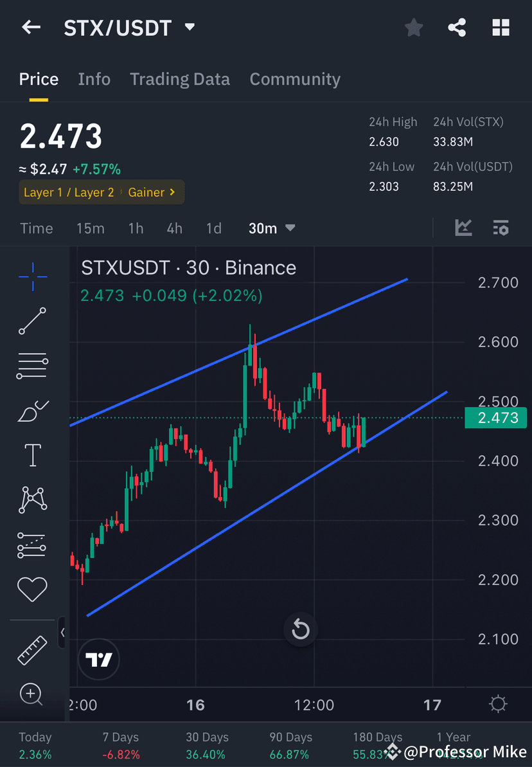Switch to the Trading Data tab
Screen dimensions: 532x767
(180, 78)
